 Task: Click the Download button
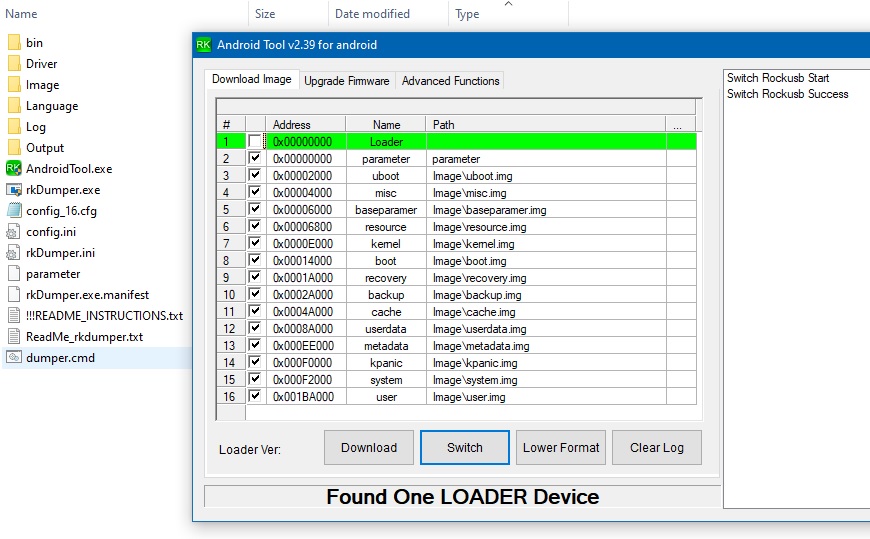pyautogui.click(x=369, y=447)
